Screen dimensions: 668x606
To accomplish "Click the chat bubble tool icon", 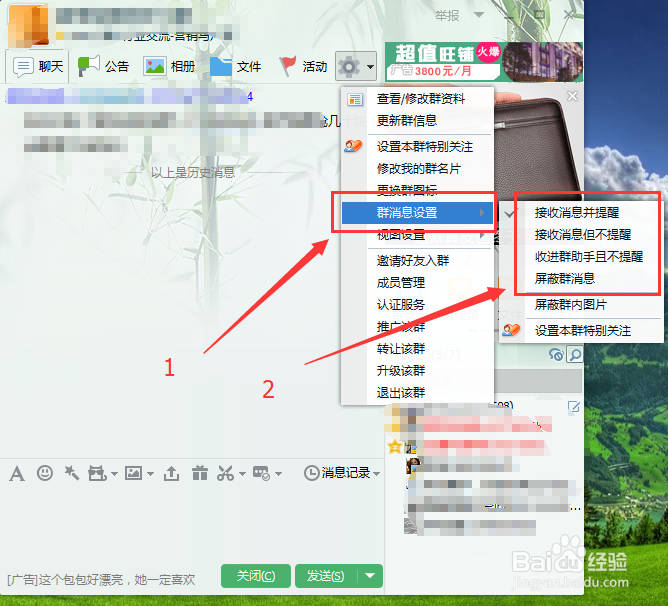I will (261, 473).
